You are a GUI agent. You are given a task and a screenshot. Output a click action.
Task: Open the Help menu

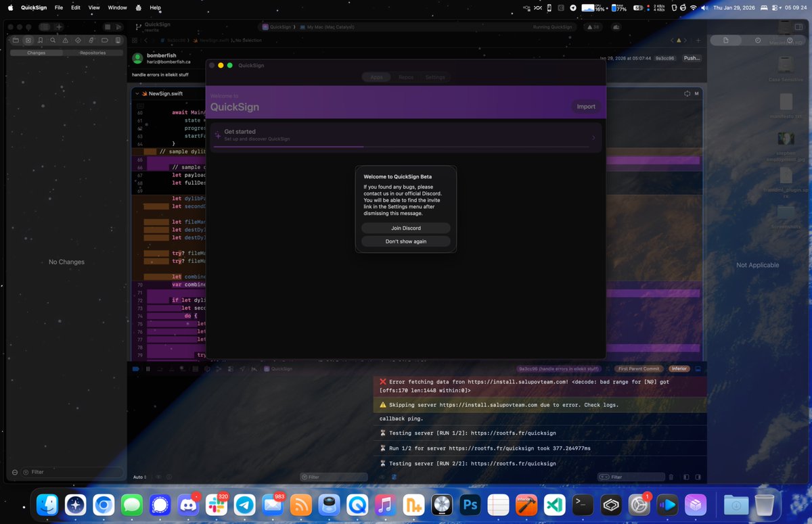tap(155, 7)
